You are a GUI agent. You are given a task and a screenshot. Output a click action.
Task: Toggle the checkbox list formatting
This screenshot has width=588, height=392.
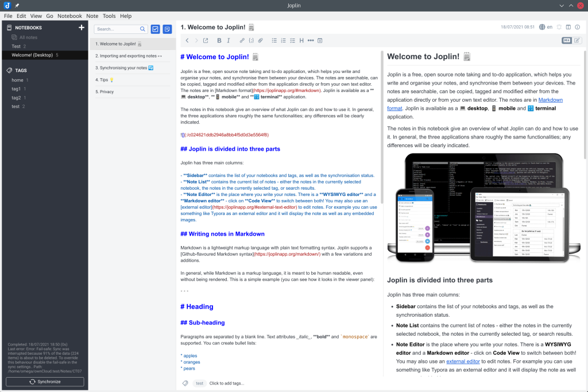[292, 40]
